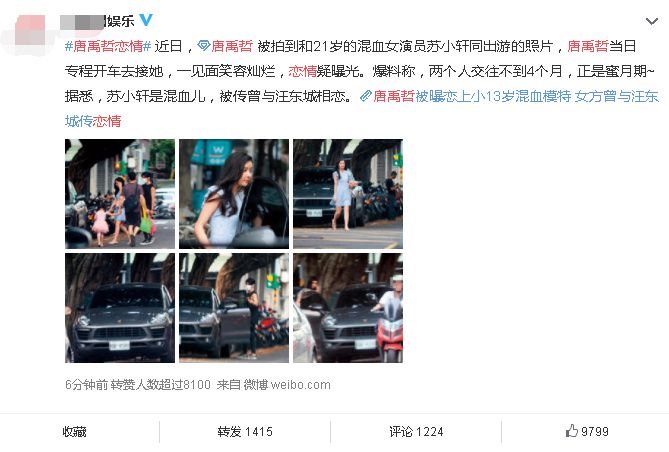
Task: Click 转发 1415 to repost
Action: tap(245, 432)
